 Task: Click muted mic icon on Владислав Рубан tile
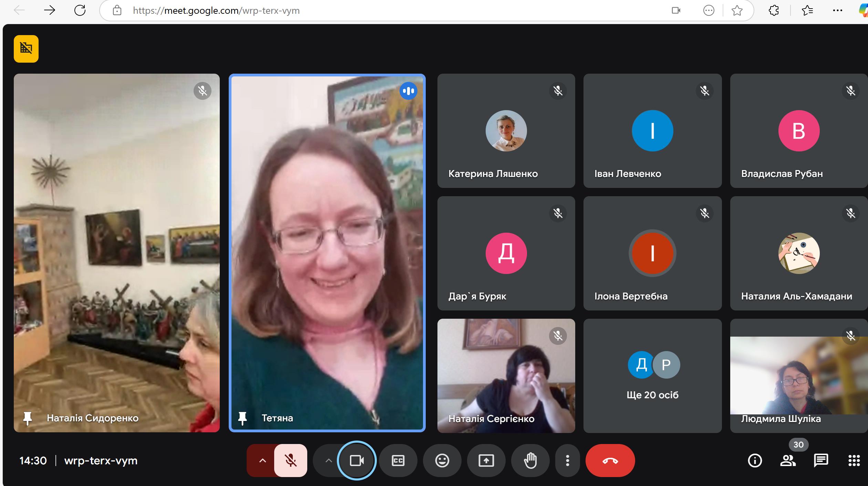pos(851,91)
